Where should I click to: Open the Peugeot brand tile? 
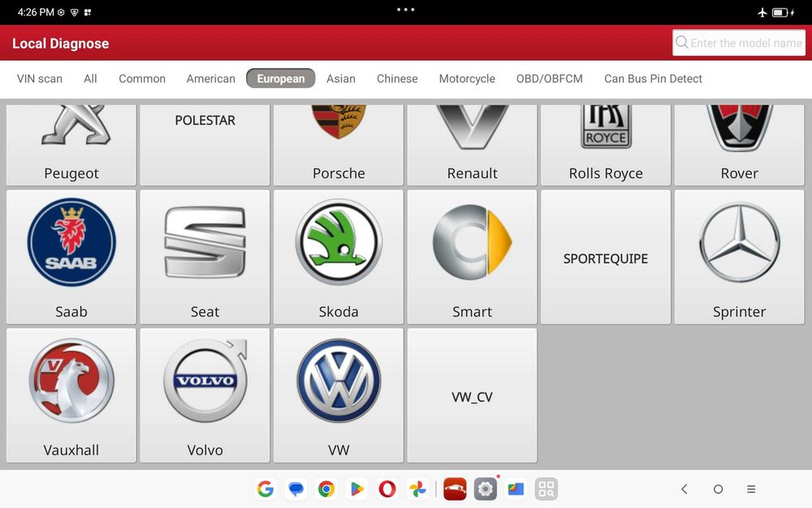(x=71, y=145)
